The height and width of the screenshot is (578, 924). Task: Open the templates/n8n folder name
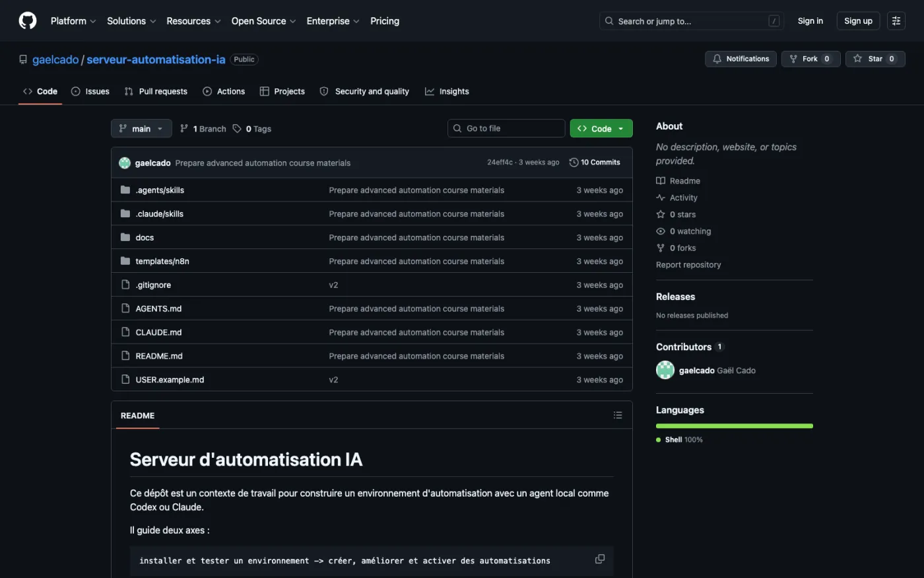coord(162,261)
